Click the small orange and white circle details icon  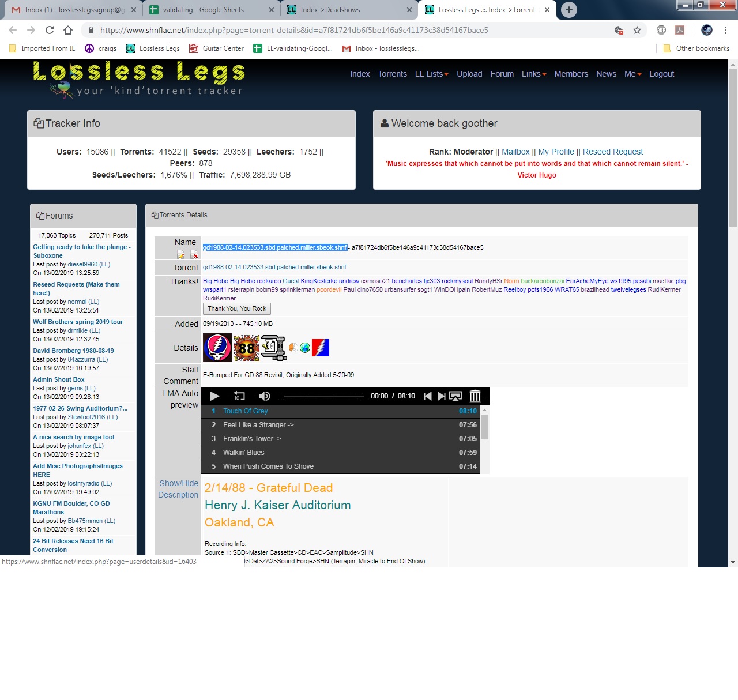click(293, 347)
